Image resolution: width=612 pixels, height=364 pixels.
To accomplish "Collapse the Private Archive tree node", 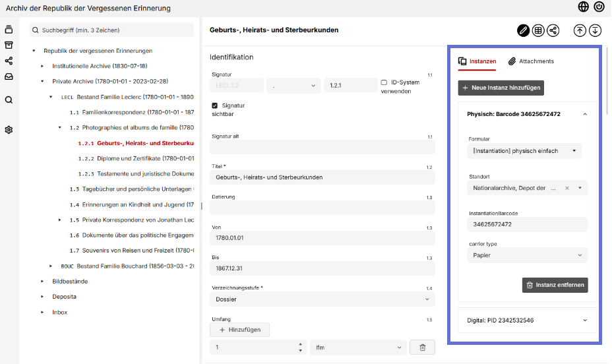I will [x=43, y=81].
